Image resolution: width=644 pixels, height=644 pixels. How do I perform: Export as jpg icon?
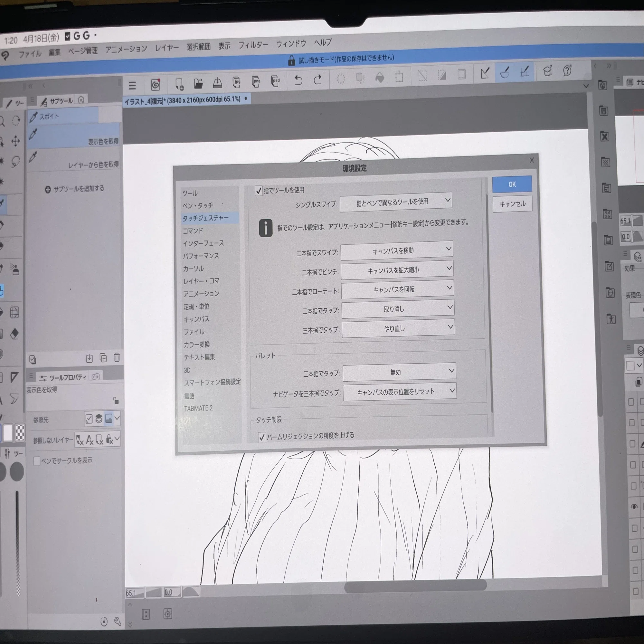pos(237,82)
